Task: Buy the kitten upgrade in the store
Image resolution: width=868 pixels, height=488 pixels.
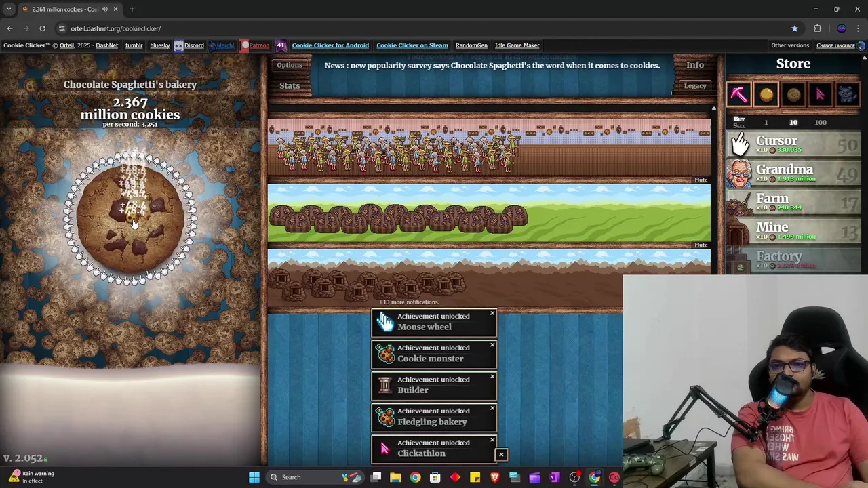Action: pos(848,94)
